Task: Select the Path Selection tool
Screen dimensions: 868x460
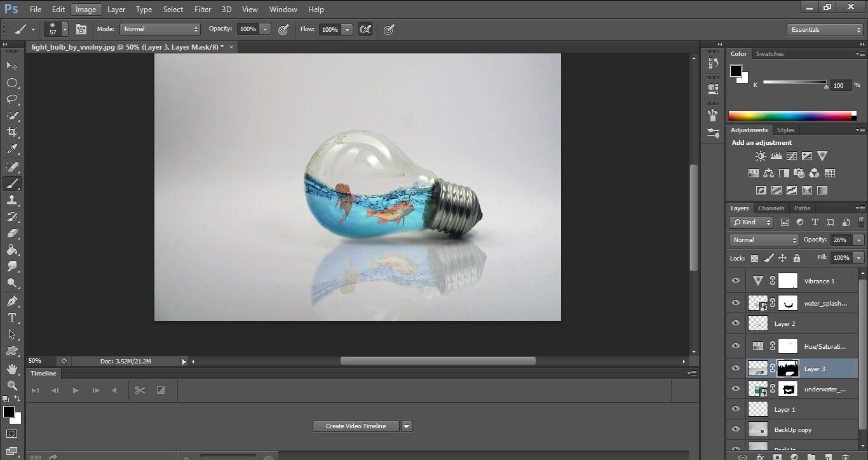Action: point(12,334)
